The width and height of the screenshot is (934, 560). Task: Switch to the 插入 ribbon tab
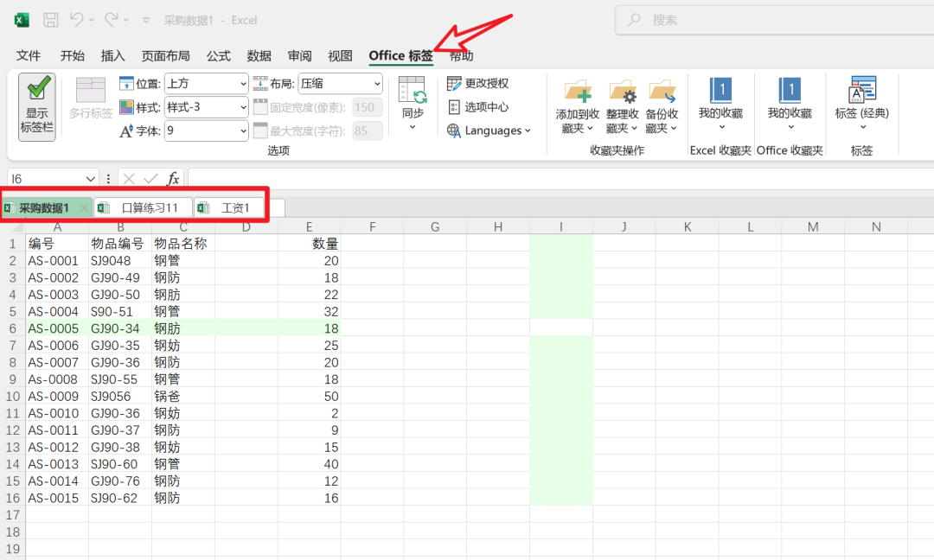tap(112, 56)
